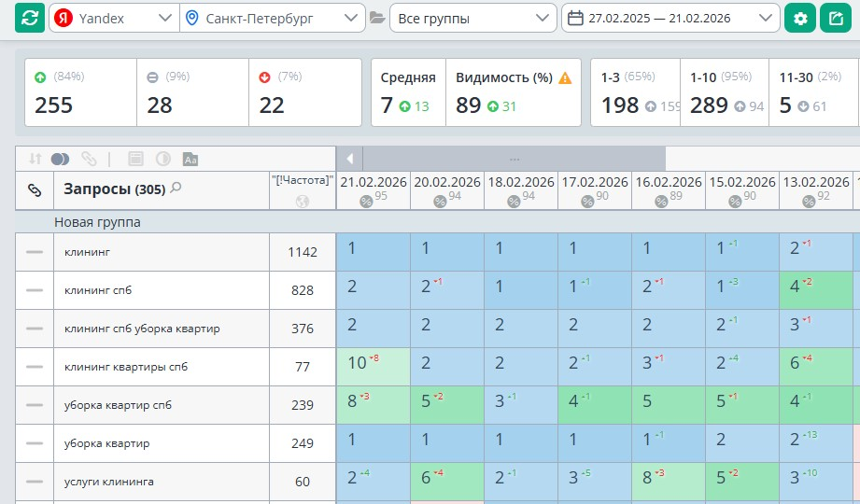Click the faded chain link toolbar icon
Screen dimensions: 860x504
(89, 159)
